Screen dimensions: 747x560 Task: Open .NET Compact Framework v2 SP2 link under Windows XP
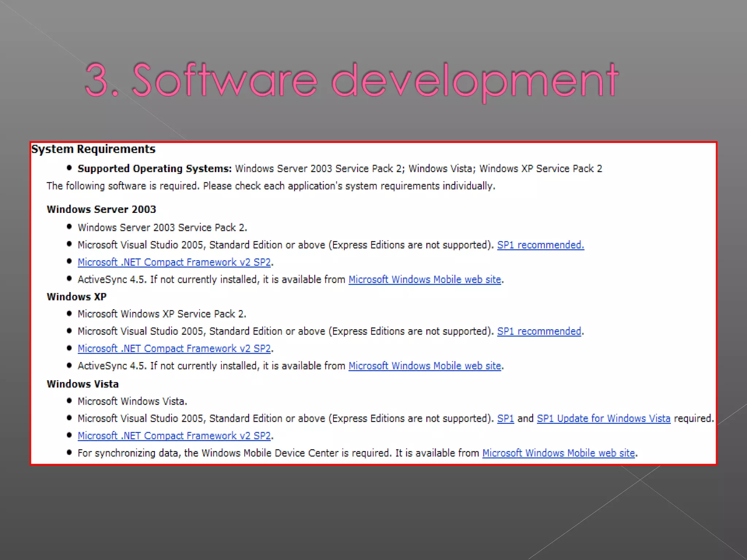pos(174,349)
